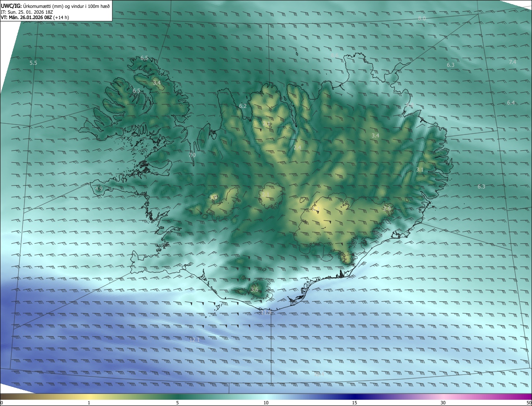
Task: Click the 3.1 value label
Action: point(420,170)
